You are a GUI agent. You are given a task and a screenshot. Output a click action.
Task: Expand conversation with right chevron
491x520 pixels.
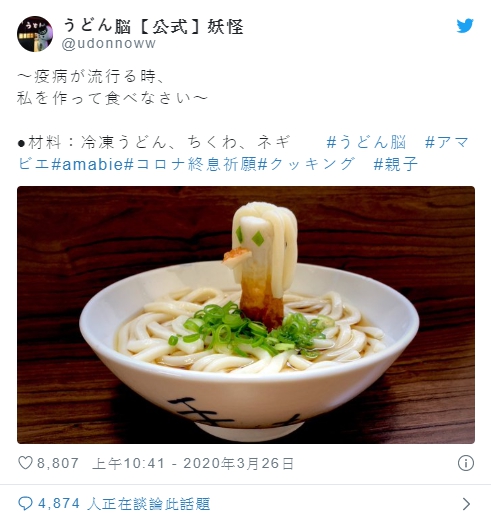[467, 504]
